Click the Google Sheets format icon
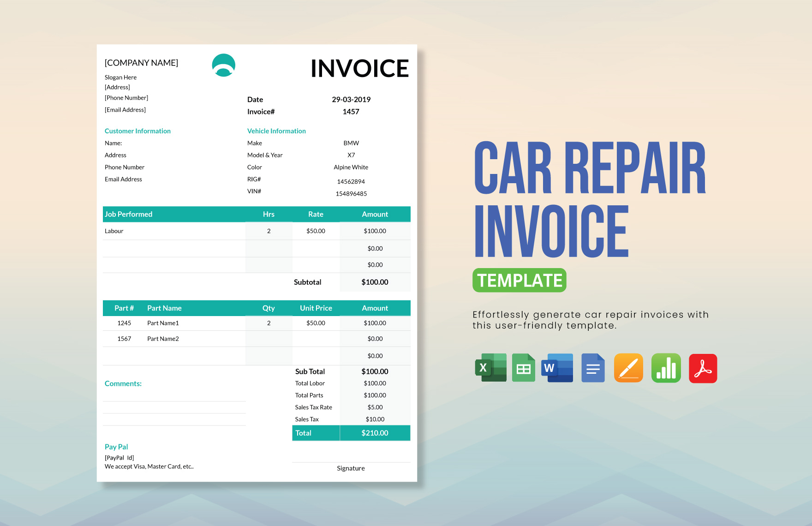812x526 pixels. pos(524,368)
